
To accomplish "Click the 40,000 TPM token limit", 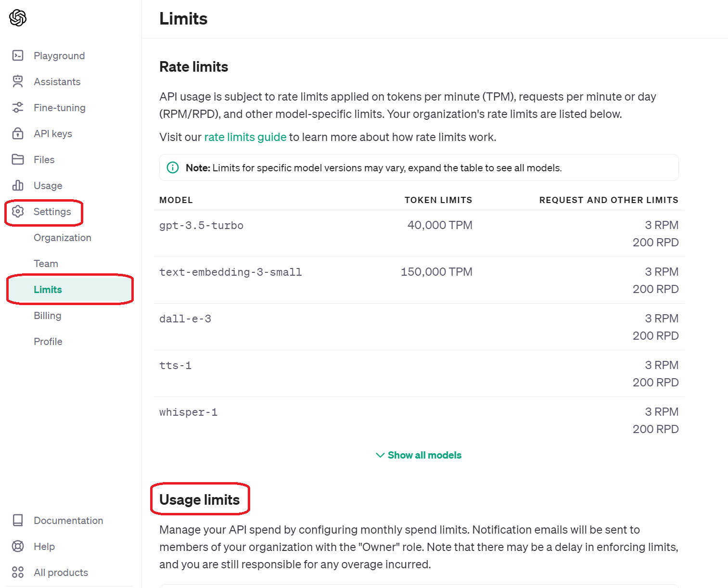I will [x=440, y=225].
